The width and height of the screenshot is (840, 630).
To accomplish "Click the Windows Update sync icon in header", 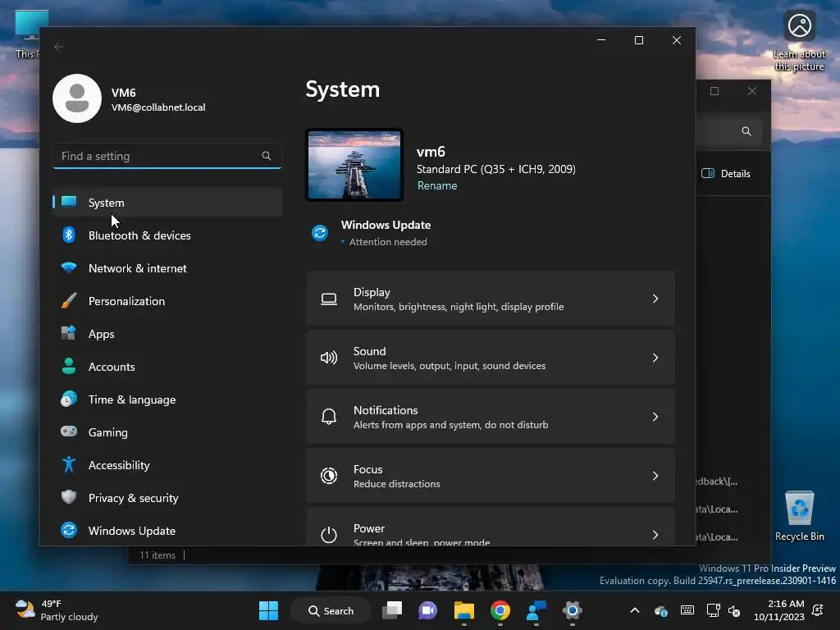I will [320, 233].
